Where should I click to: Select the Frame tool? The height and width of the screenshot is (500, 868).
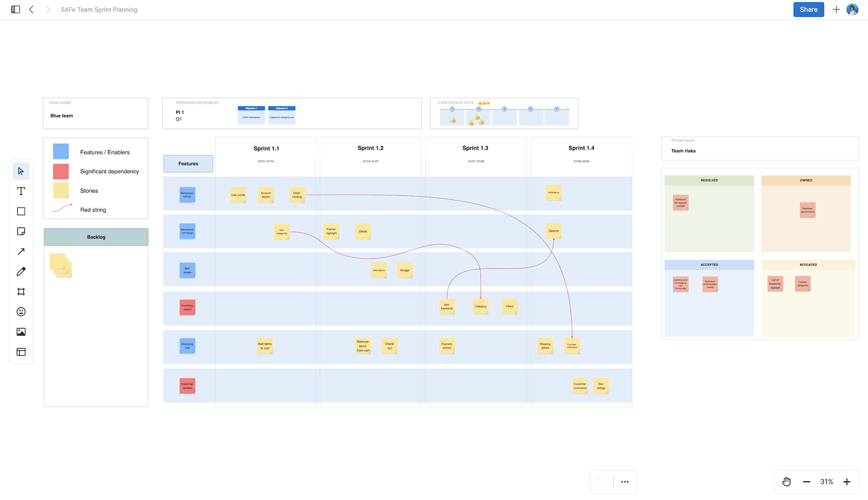click(21, 292)
